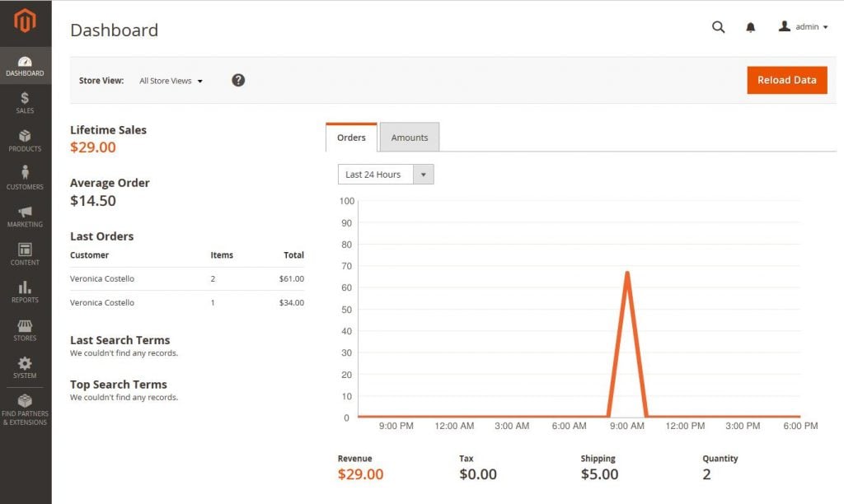Image resolution: width=844 pixels, height=504 pixels.
Task: Click the Magento logo icon
Action: 25,21
